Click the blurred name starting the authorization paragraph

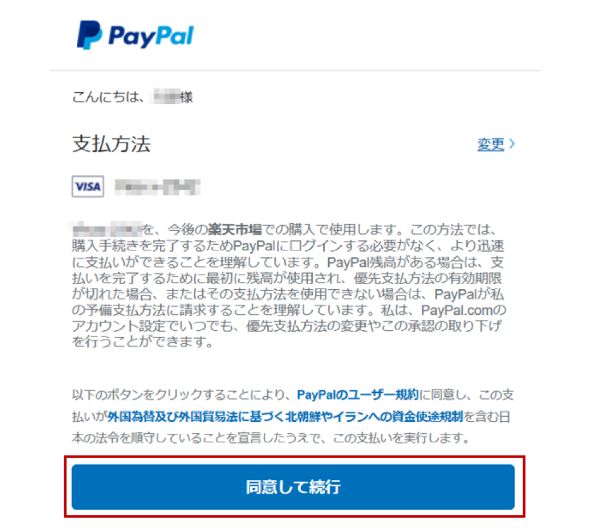point(107,229)
